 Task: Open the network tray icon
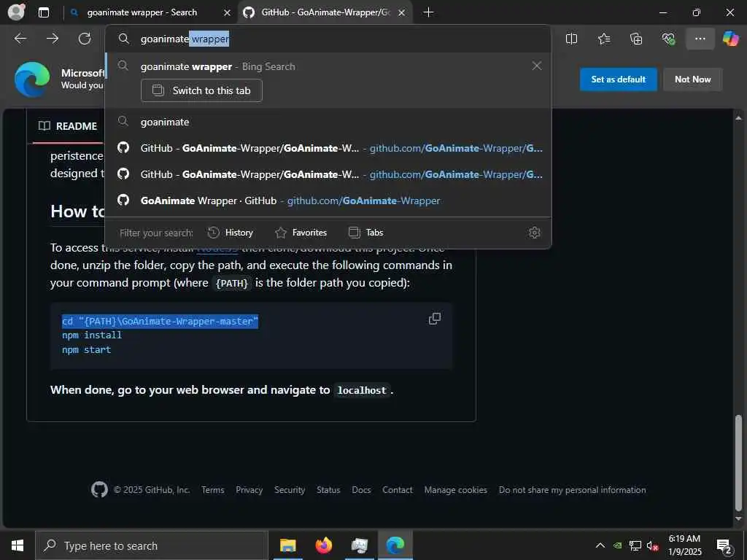click(x=635, y=545)
